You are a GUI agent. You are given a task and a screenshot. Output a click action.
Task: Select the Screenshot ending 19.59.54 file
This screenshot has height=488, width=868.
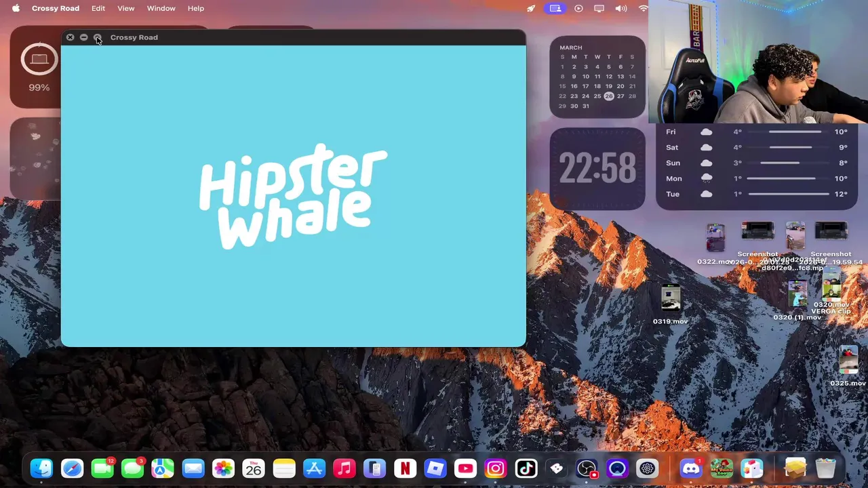[831, 244]
